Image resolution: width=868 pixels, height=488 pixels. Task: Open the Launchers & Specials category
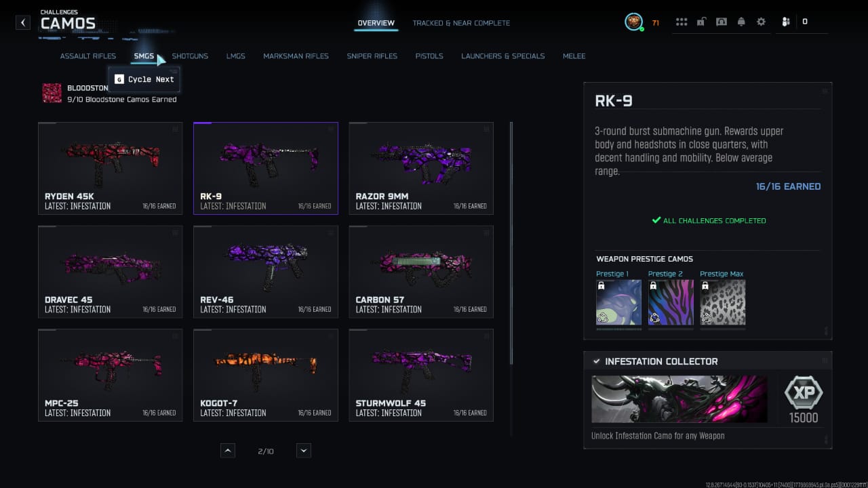point(503,56)
